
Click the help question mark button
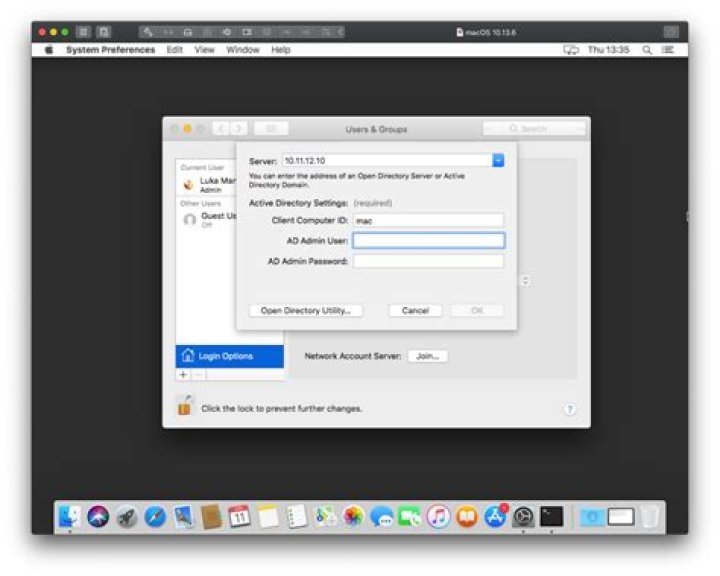569,409
